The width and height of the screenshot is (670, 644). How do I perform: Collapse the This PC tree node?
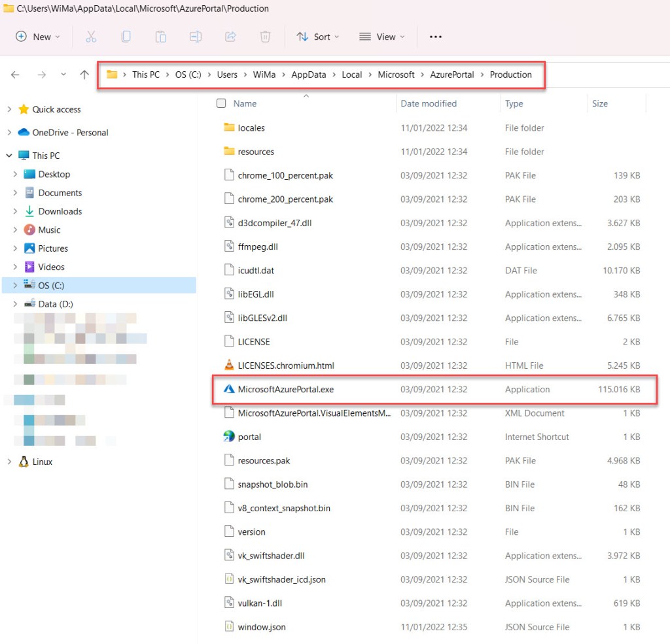click(x=9, y=156)
